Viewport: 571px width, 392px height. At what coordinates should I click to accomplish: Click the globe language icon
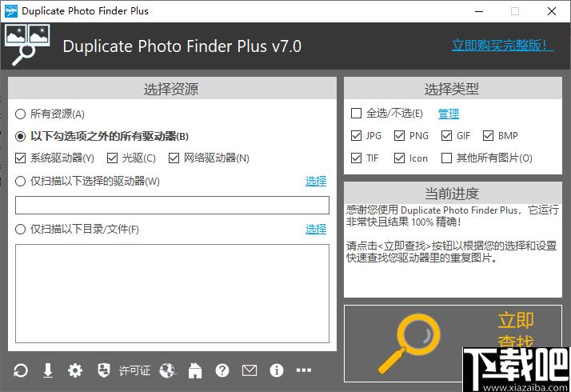167,371
